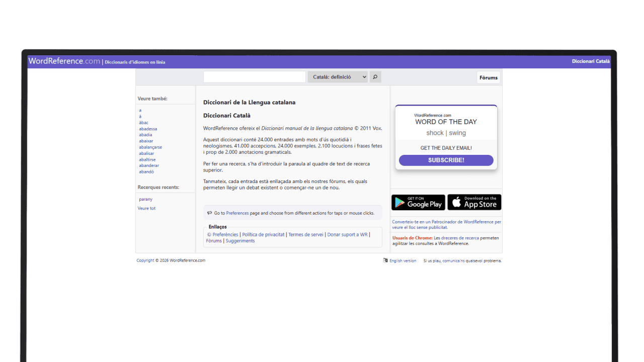Image resolution: width=644 pixels, height=362 pixels.
Task: Click into the search text box
Action: (254, 77)
